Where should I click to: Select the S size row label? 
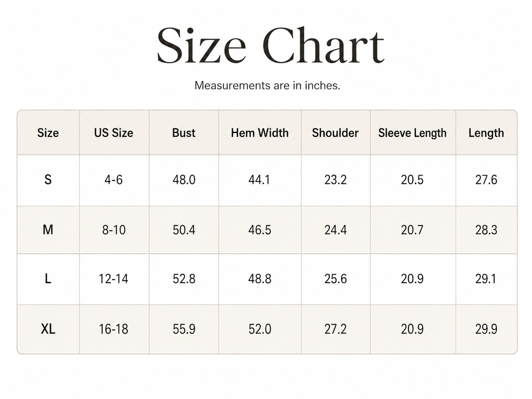coord(48,180)
